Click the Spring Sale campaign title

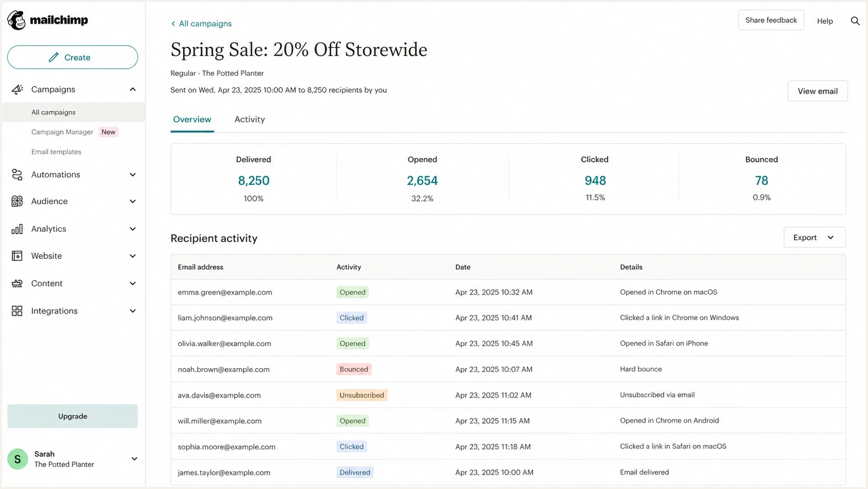click(299, 50)
